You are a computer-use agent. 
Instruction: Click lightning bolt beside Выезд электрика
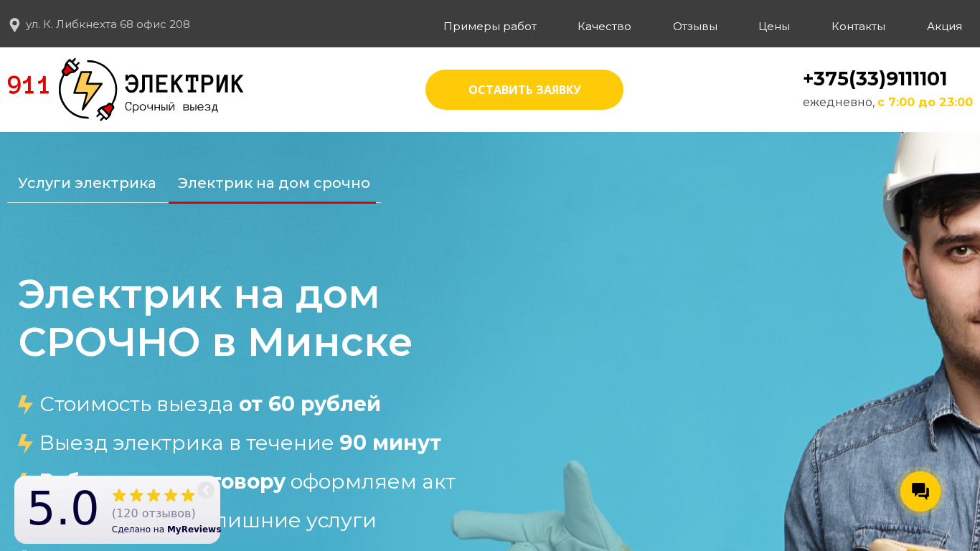click(x=25, y=443)
